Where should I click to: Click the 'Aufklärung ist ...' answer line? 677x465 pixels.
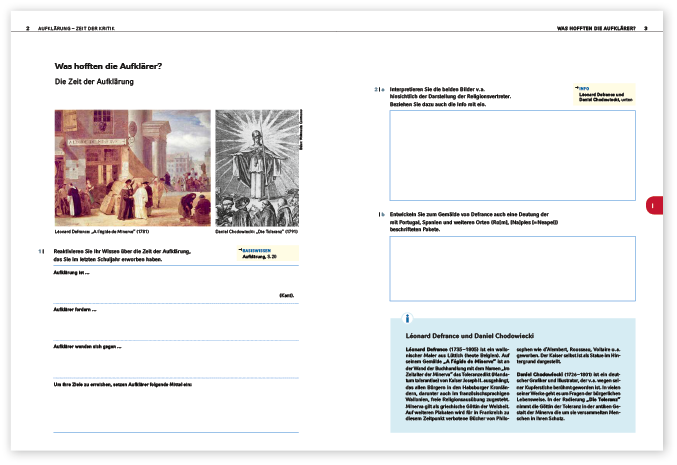[x=176, y=285]
